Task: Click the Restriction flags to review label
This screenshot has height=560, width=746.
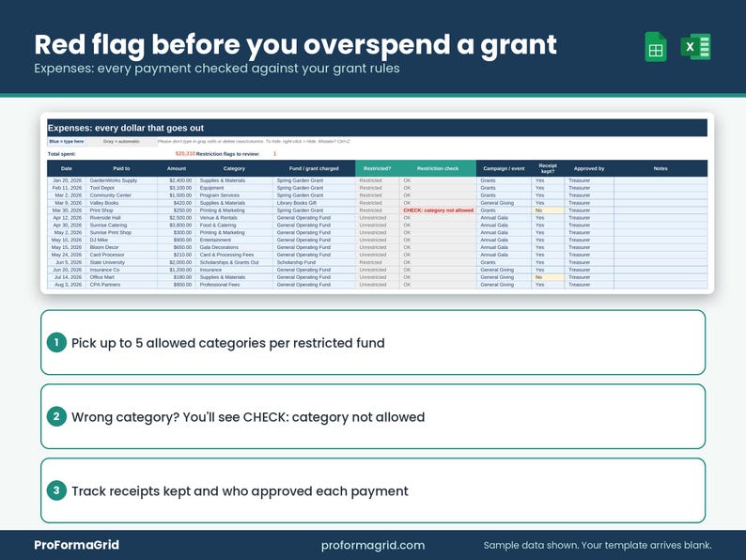Action: pos(228,154)
